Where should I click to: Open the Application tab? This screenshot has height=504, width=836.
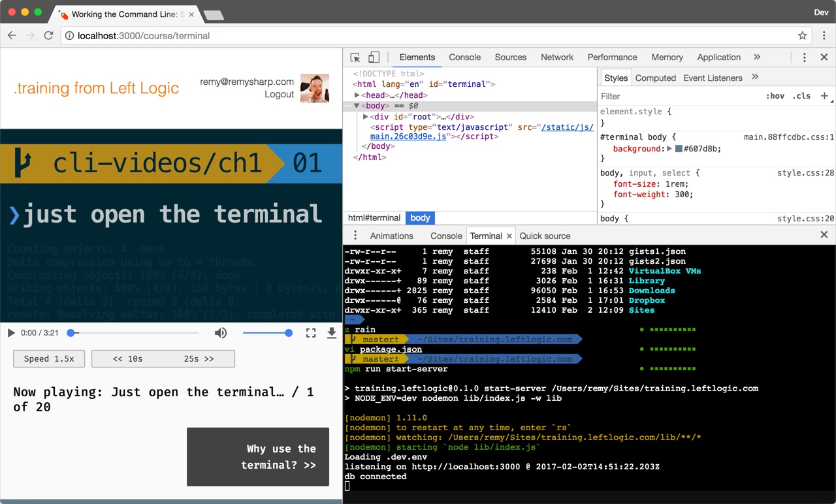coord(718,57)
